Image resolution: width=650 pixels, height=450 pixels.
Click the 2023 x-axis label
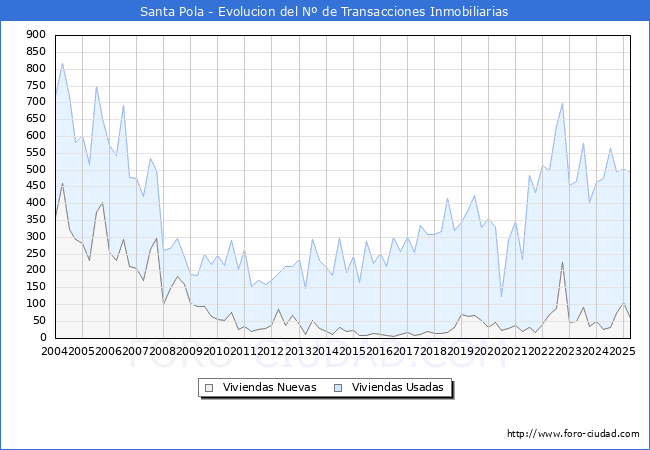569,351
